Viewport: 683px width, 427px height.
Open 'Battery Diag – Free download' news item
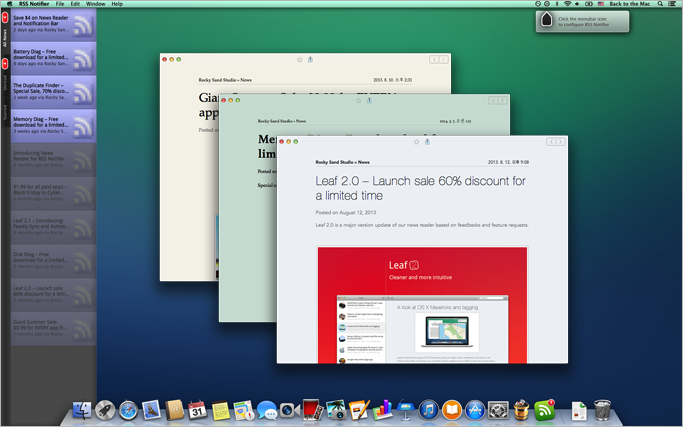[x=53, y=58]
